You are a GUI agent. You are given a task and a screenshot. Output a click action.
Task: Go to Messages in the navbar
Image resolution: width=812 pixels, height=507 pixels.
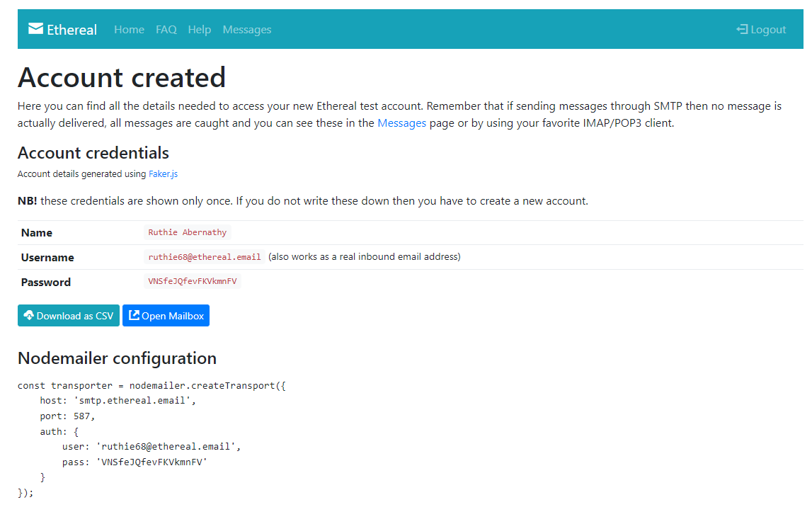coord(247,30)
